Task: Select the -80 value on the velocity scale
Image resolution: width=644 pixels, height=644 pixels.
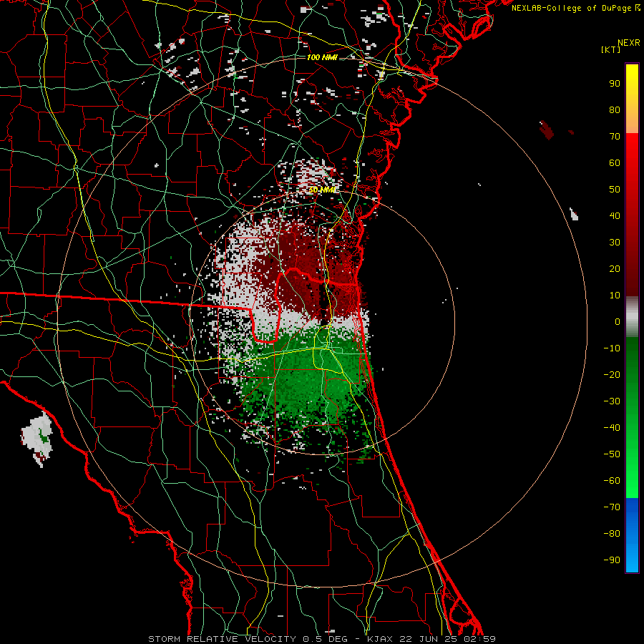Action: point(612,534)
